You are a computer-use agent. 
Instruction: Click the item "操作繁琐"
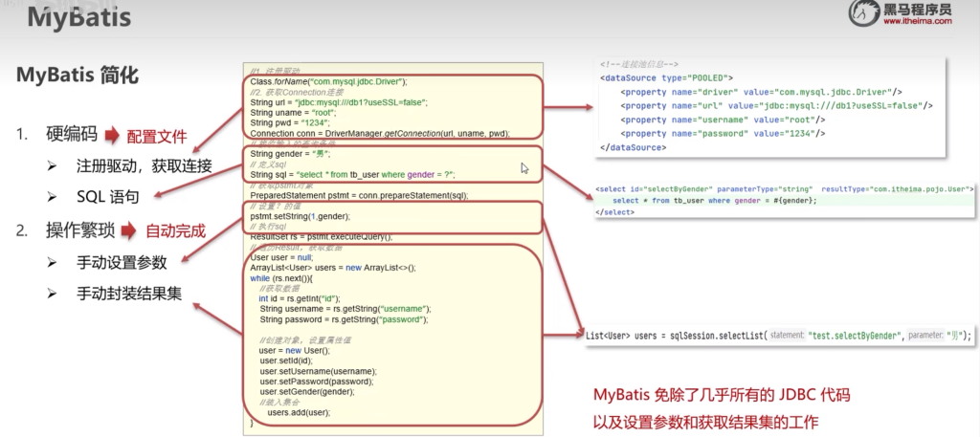[80, 231]
